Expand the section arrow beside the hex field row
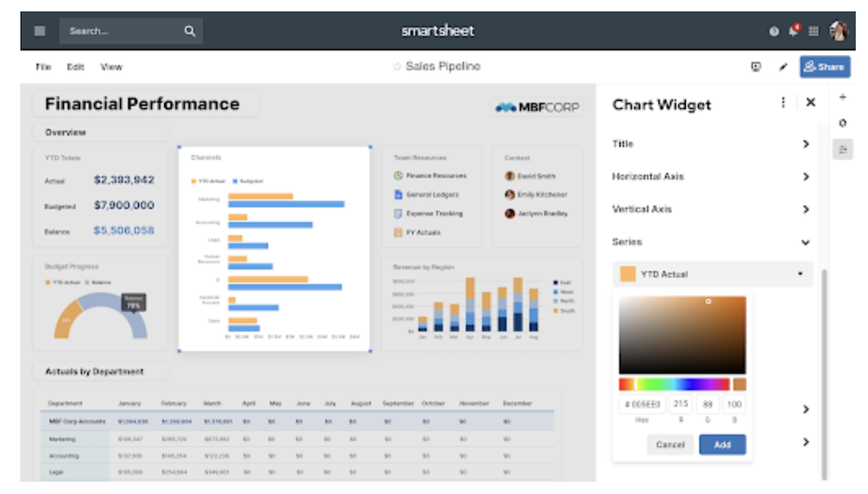The image size is (868, 494). pos(806,409)
